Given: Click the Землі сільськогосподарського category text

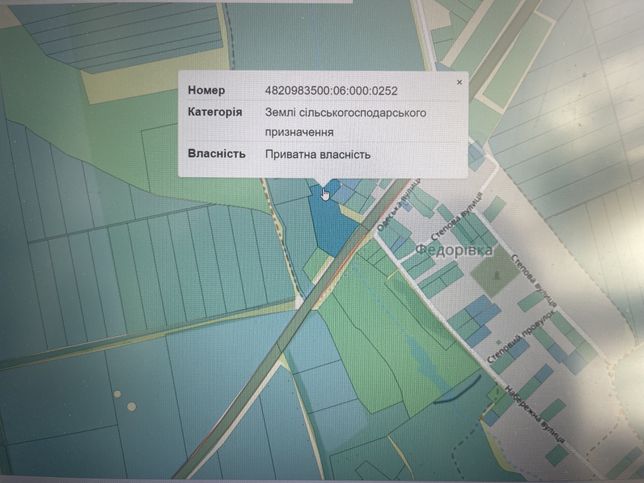Looking at the screenshot, I should [345, 113].
